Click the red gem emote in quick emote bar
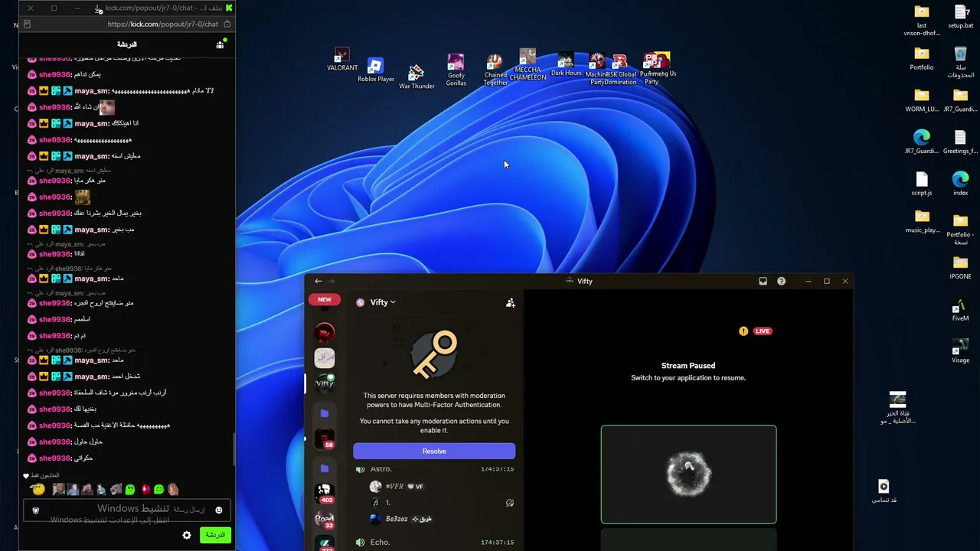The width and height of the screenshot is (980, 551). [x=145, y=489]
